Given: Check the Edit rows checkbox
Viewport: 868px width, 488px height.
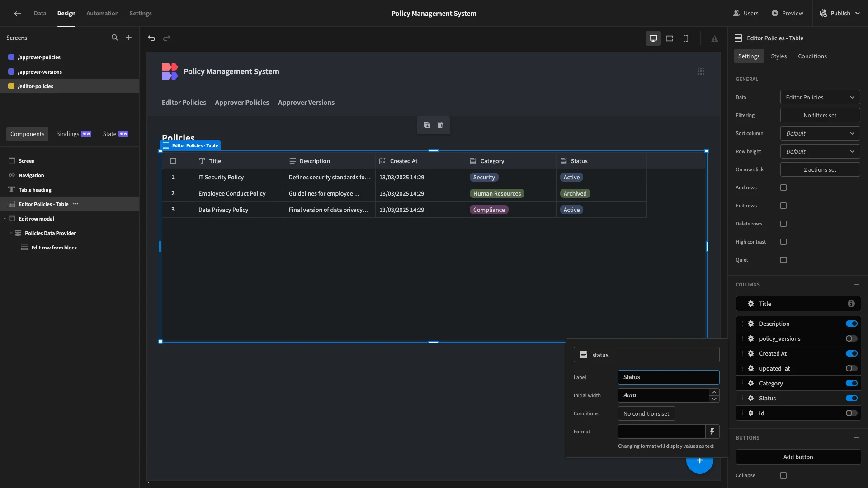Looking at the screenshot, I should (783, 206).
